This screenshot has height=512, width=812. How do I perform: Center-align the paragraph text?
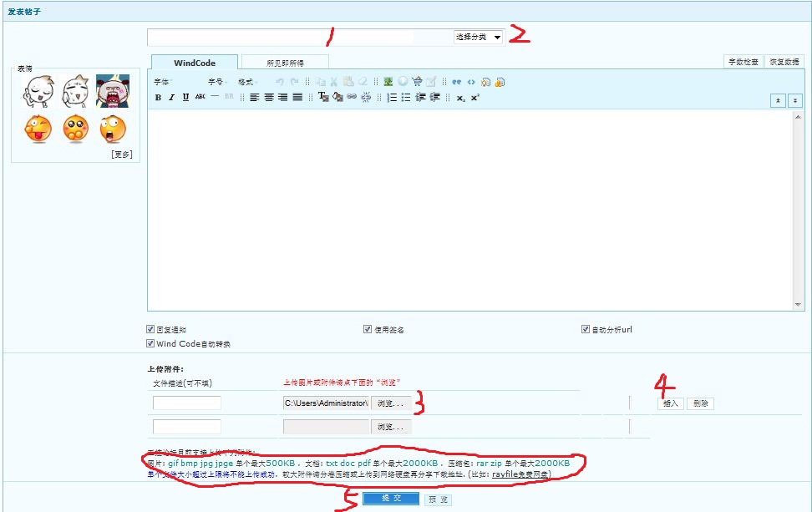coord(269,98)
